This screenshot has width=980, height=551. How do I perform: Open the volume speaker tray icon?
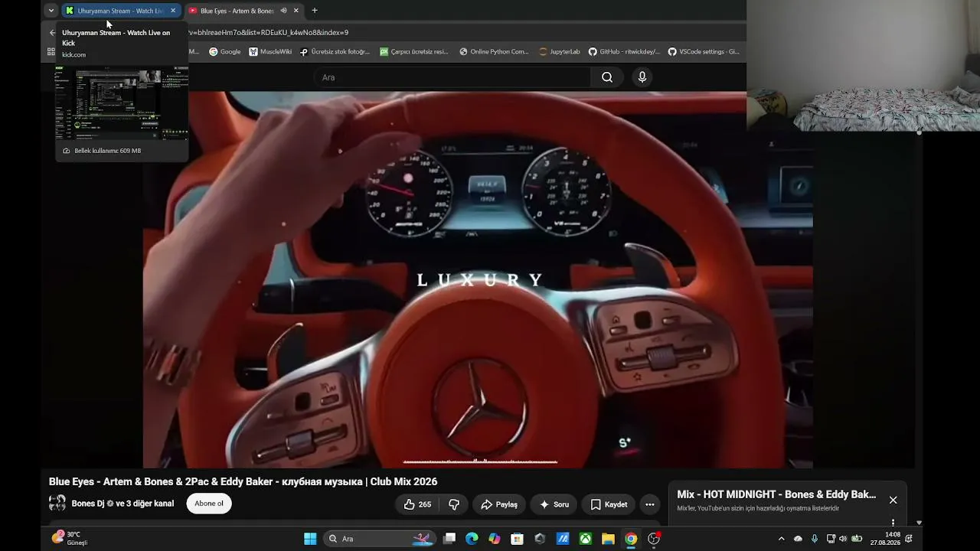click(843, 539)
